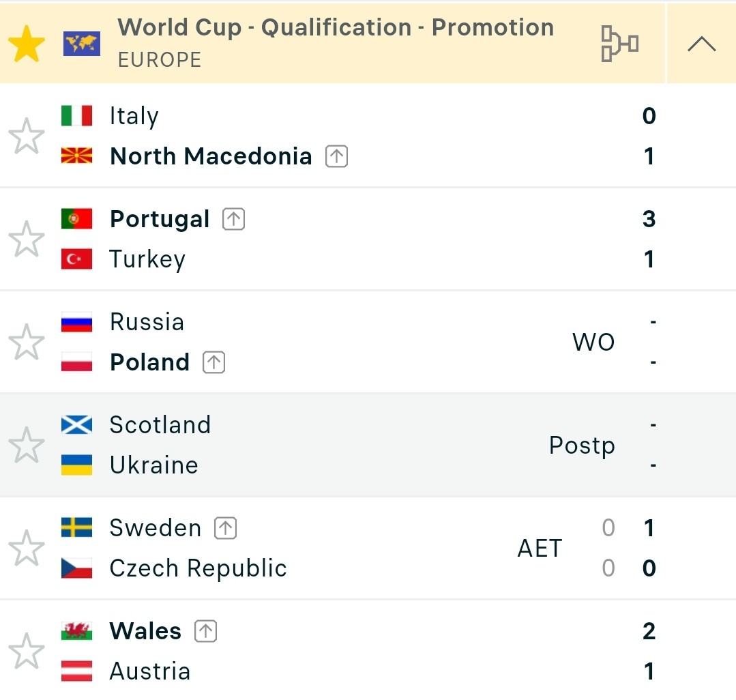Click the Europe world map flag icon

(82, 44)
